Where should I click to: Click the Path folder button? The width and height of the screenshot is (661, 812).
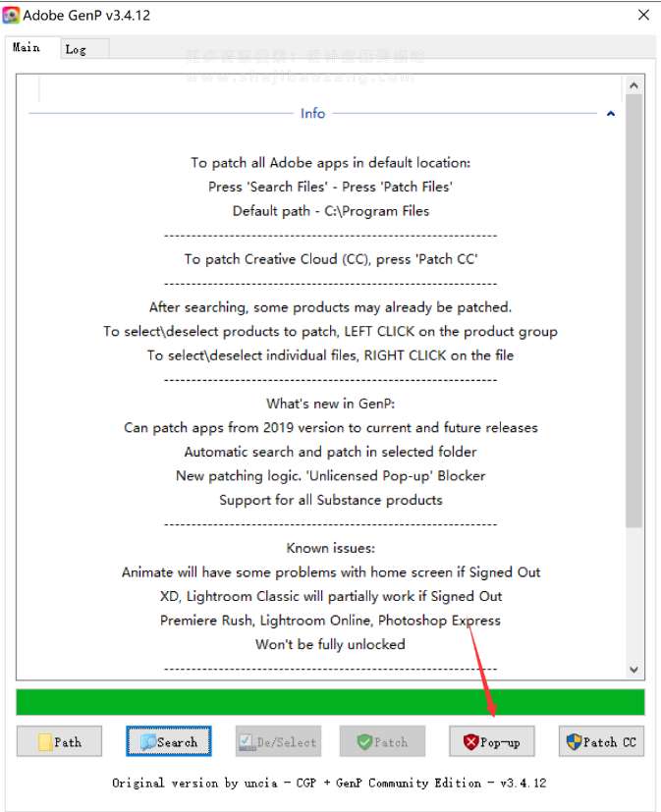[59, 741]
